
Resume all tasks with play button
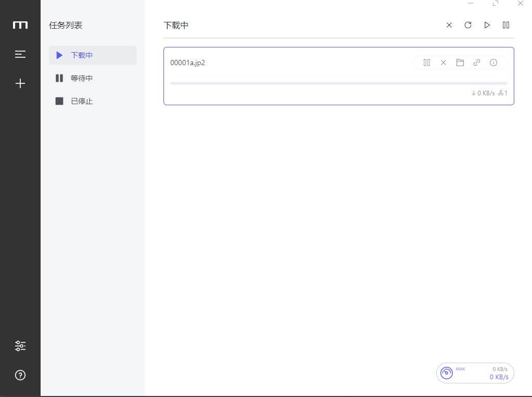click(487, 25)
